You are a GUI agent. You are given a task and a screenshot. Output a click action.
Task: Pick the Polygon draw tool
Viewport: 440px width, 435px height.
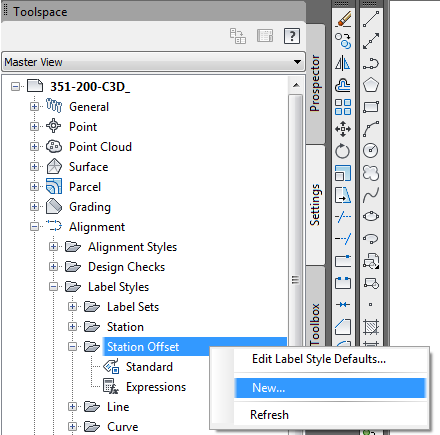click(x=371, y=85)
